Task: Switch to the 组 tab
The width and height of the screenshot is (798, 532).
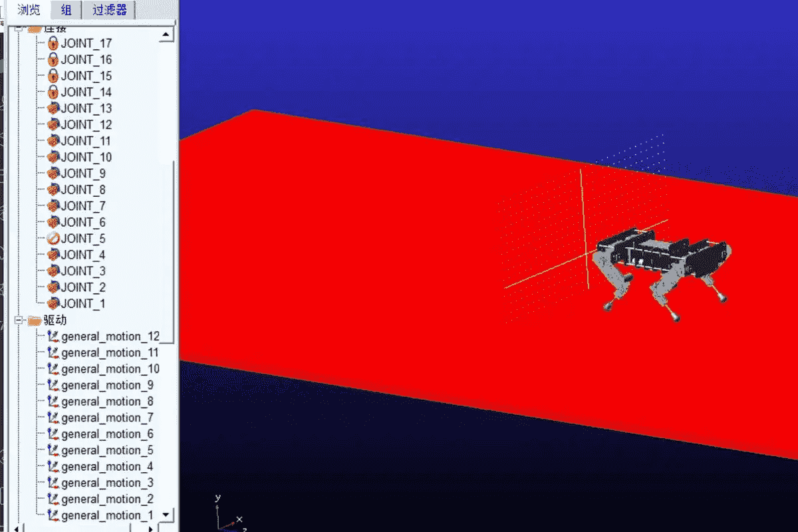Action: point(66,10)
